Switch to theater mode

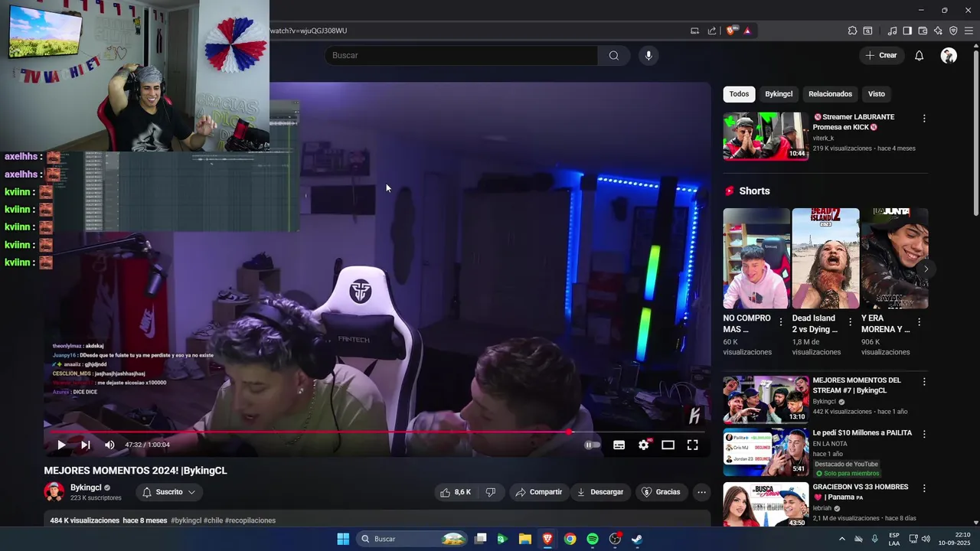click(668, 445)
